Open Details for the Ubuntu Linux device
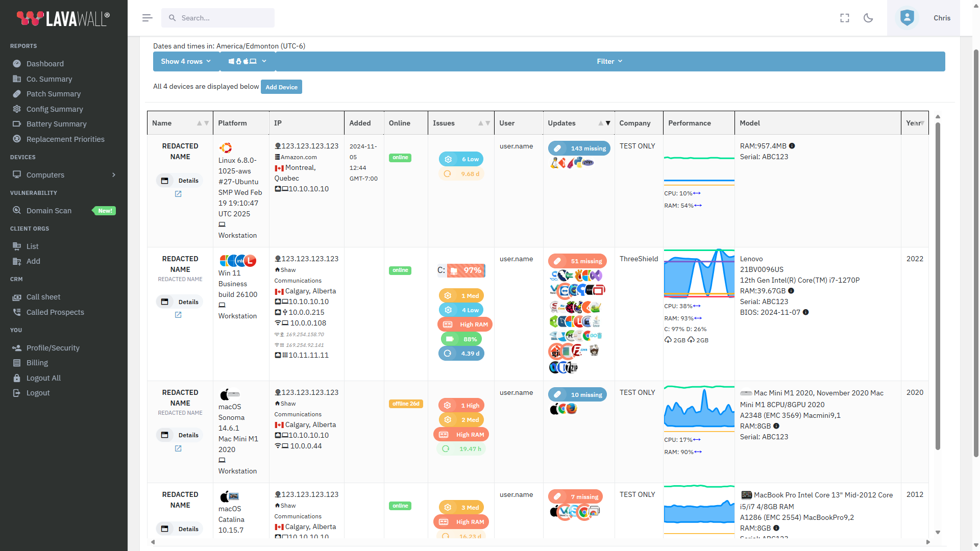 coord(180,181)
